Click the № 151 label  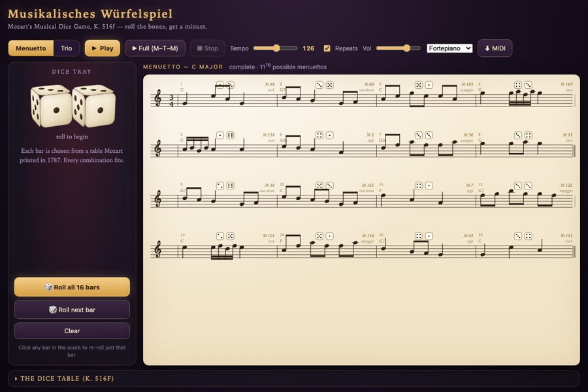566,235
